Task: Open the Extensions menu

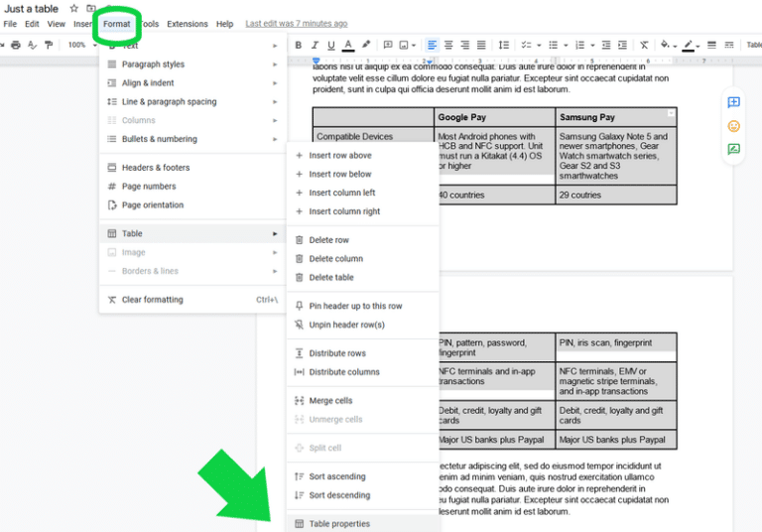Action: [188, 24]
